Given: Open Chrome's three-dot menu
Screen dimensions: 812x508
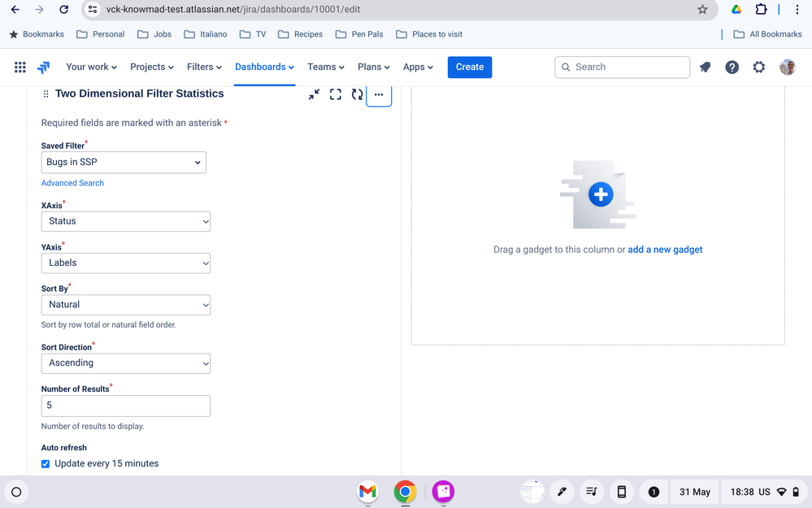Looking at the screenshot, I should (x=797, y=9).
